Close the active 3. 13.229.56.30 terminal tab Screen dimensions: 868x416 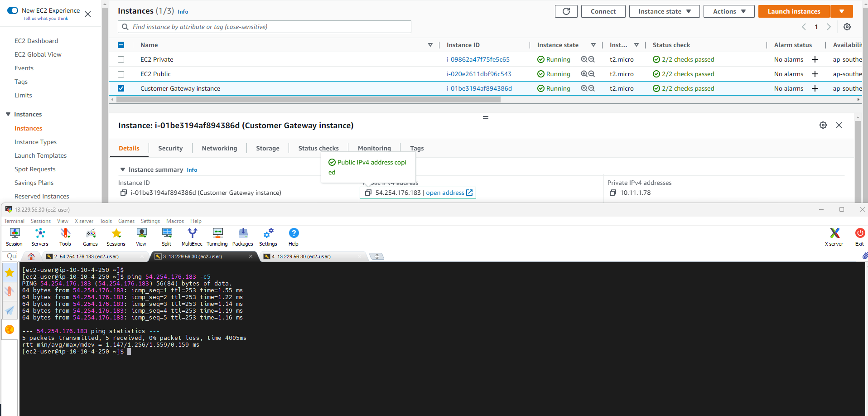(x=251, y=256)
